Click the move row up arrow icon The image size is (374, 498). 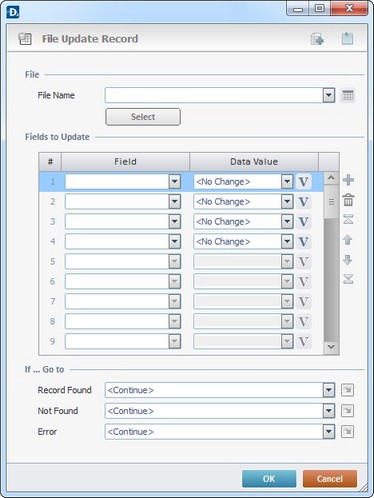tap(348, 240)
